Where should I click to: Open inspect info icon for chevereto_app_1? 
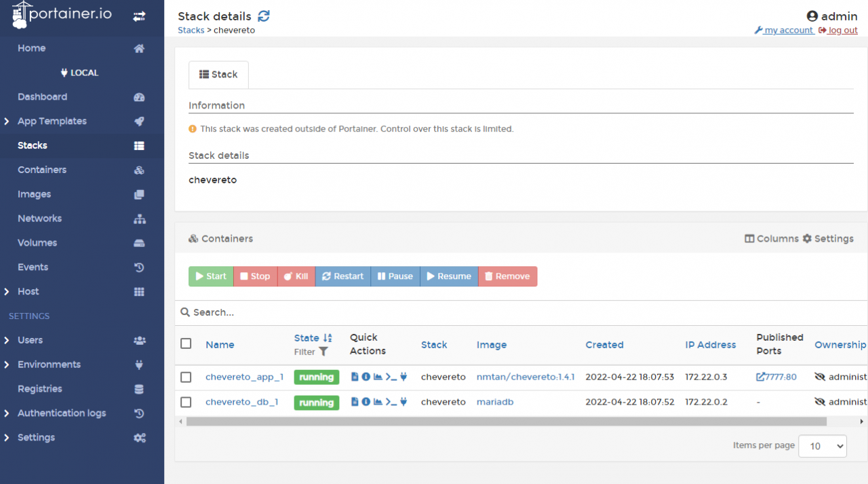(x=366, y=377)
